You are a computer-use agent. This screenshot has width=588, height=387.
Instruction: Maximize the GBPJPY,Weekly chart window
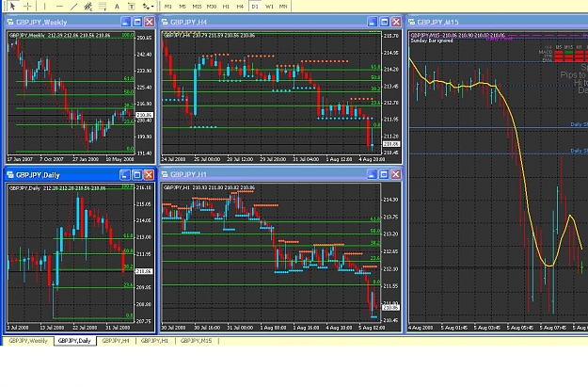[137, 22]
